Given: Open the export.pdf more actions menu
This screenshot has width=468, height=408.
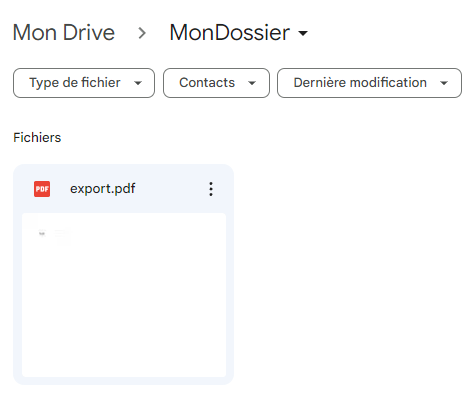Looking at the screenshot, I should pyautogui.click(x=211, y=189).
